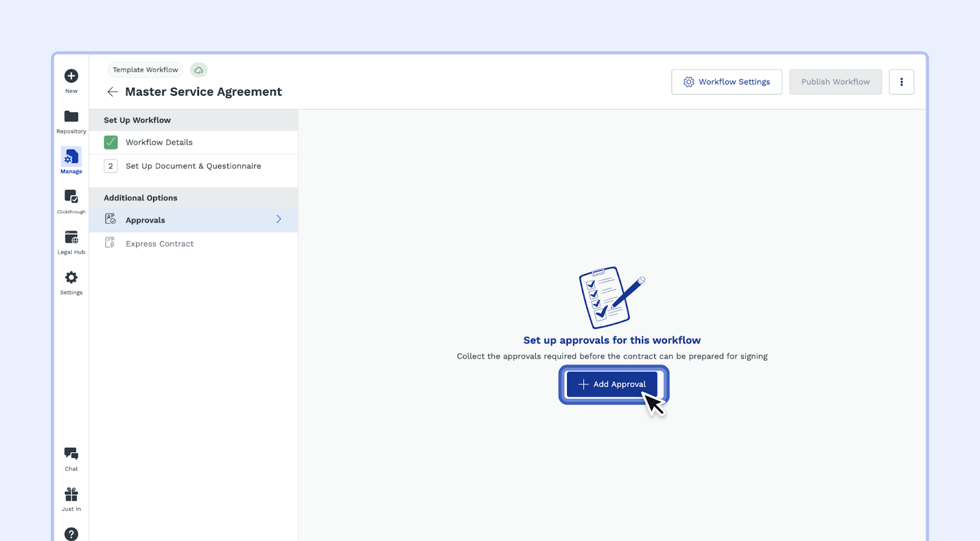Open the three-dot more options menu

tap(902, 82)
